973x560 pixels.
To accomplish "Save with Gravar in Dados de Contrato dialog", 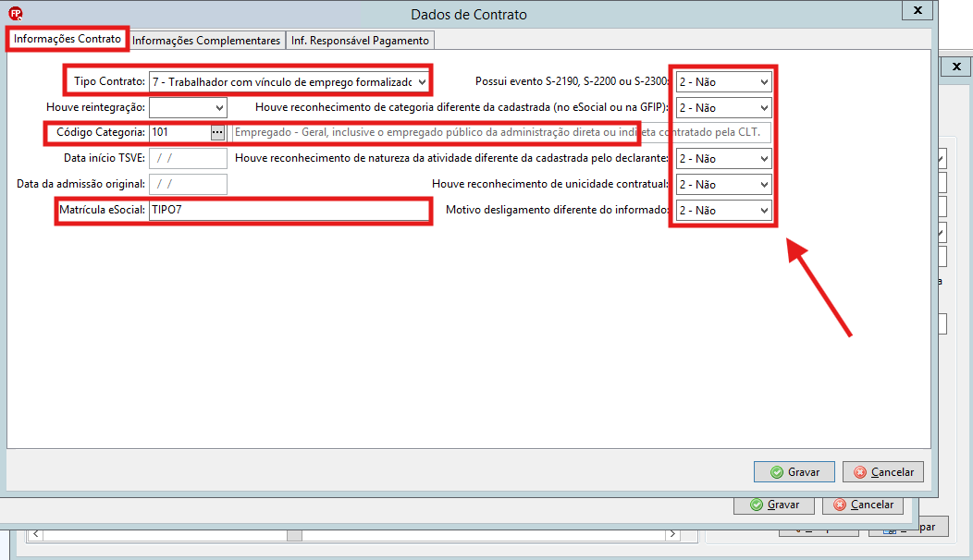I will [x=794, y=472].
